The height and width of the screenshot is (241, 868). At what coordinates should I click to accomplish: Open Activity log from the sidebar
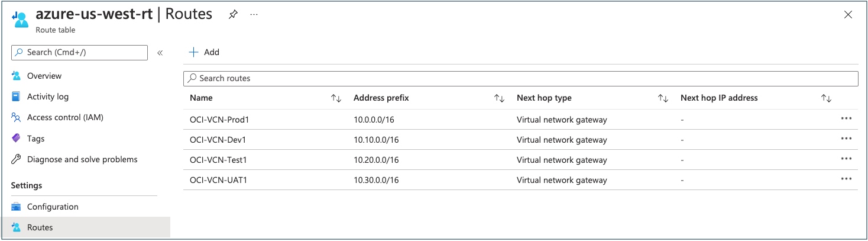[48, 97]
